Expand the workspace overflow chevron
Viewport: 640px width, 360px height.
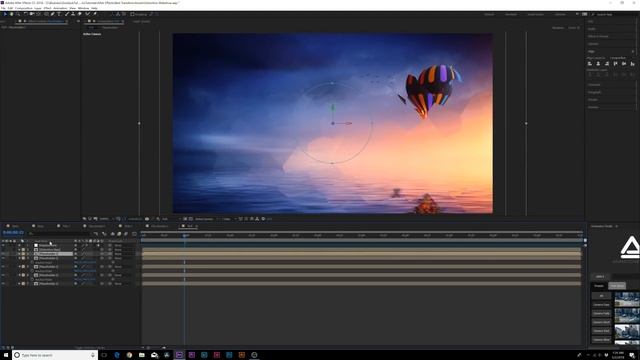(577, 14)
